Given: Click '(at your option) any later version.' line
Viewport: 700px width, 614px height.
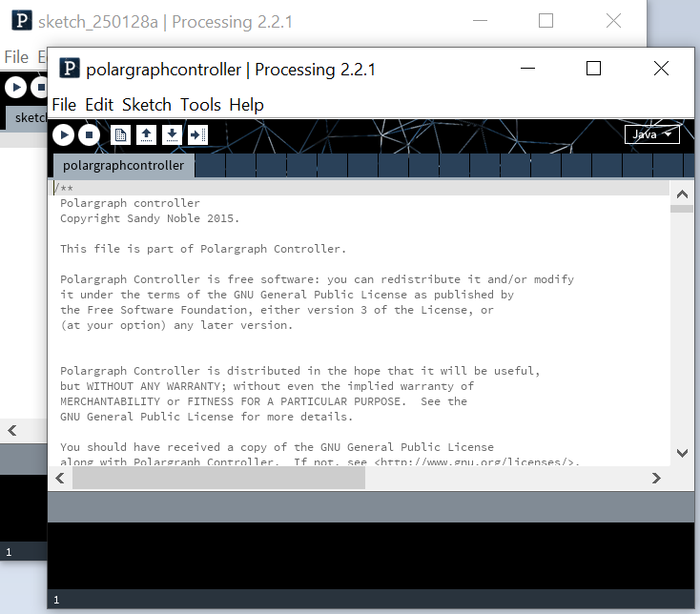Looking at the screenshot, I should click(x=176, y=325).
